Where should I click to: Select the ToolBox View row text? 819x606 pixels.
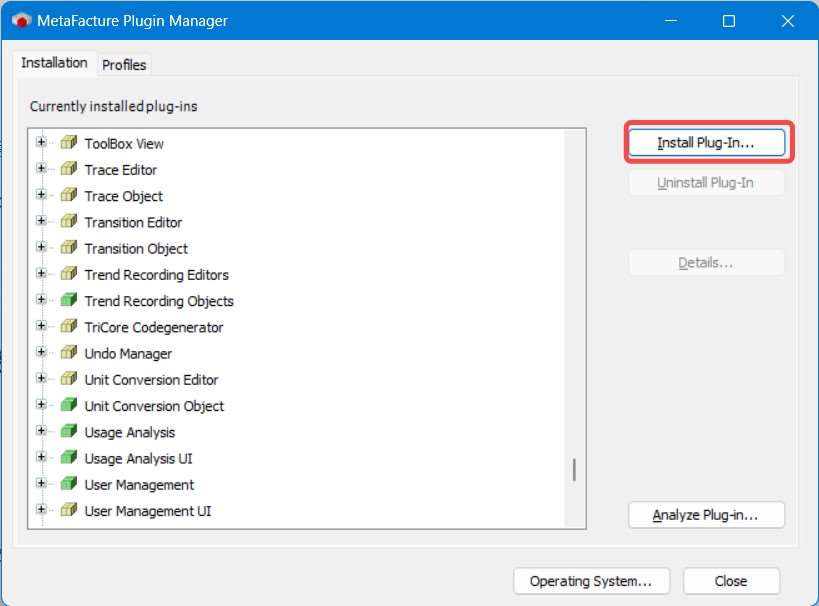[124, 144]
